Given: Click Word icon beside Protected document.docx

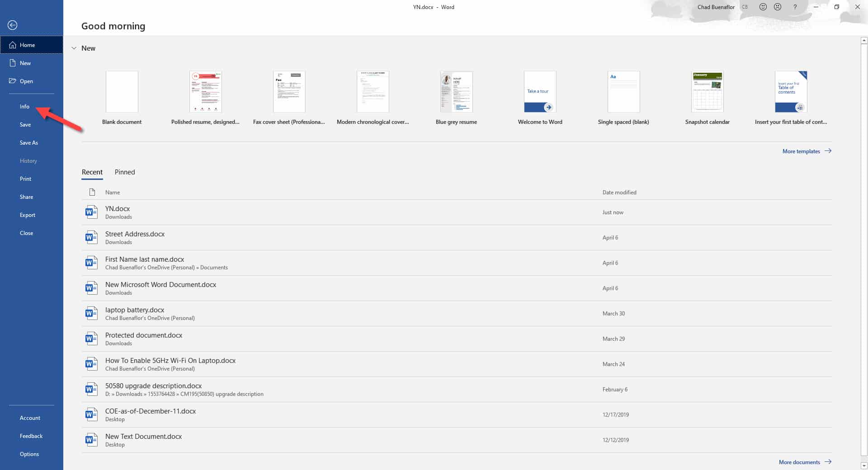Looking at the screenshot, I should [x=91, y=338].
